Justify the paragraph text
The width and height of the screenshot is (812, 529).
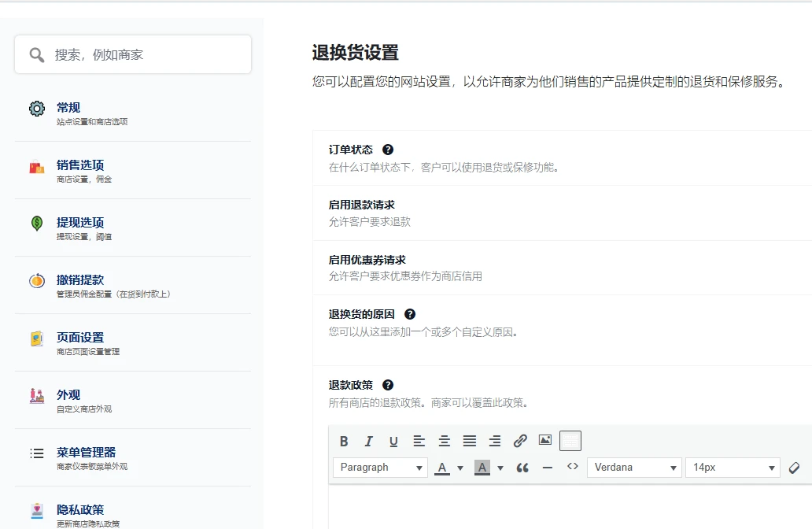(x=470, y=440)
